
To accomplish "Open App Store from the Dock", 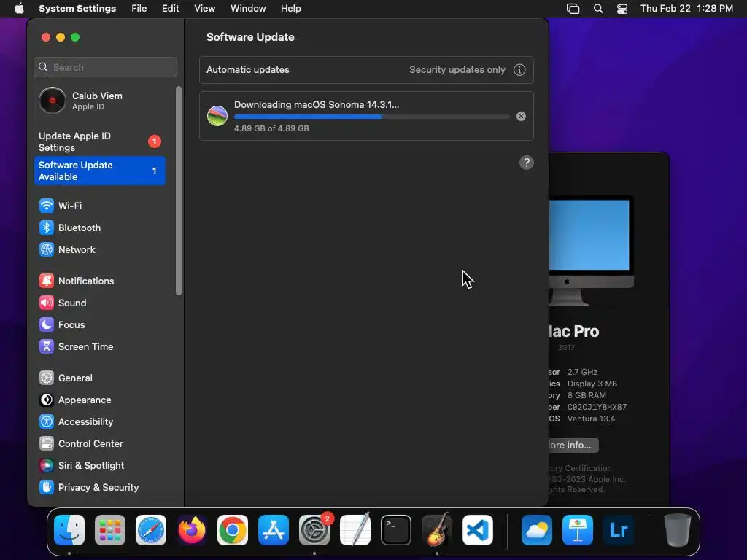I will click(274, 530).
